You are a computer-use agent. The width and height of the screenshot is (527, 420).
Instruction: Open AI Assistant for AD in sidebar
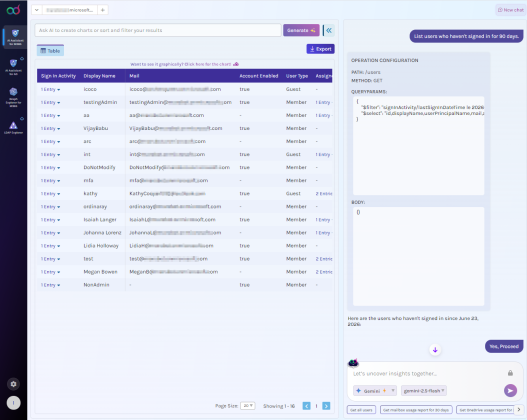tap(13, 66)
